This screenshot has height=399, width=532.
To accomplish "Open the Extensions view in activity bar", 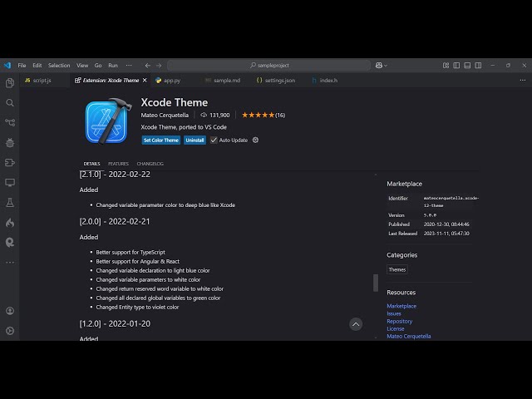I will [10, 163].
